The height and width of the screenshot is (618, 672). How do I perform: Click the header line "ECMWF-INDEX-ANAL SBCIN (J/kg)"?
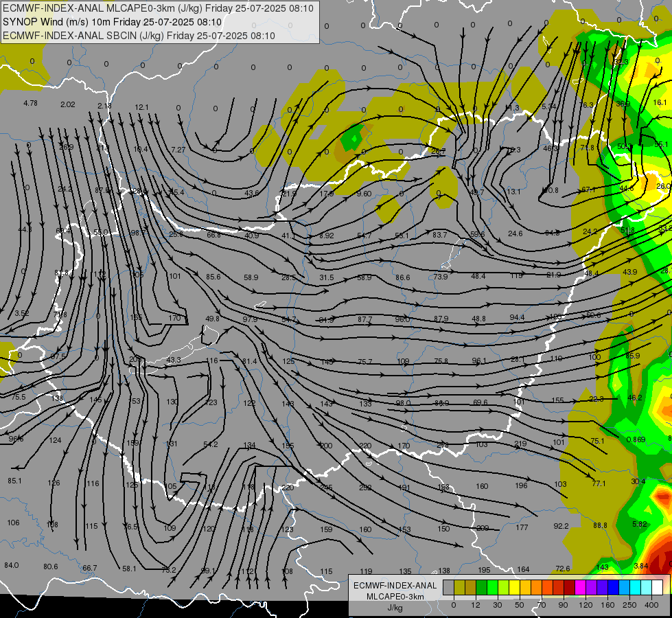click(83, 36)
